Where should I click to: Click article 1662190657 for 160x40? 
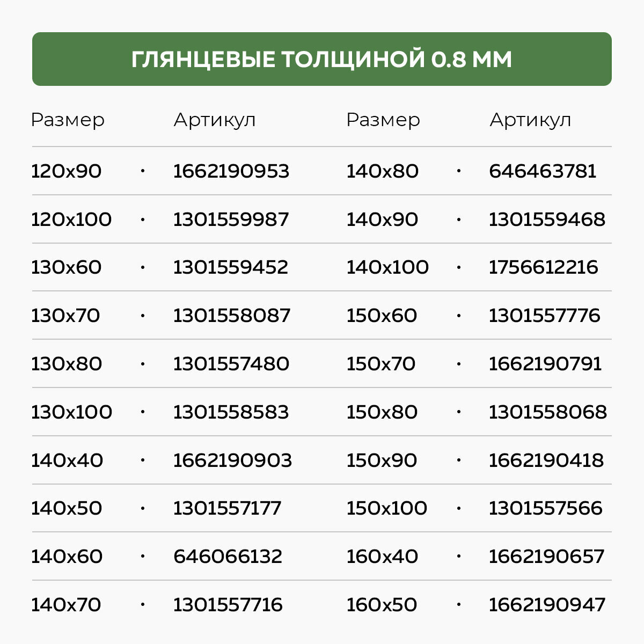pos(546,557)
